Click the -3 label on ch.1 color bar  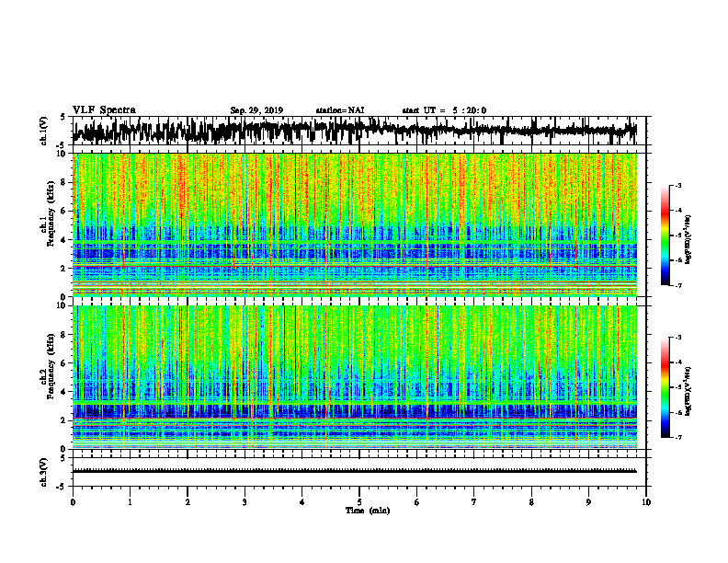click(678, 185)
